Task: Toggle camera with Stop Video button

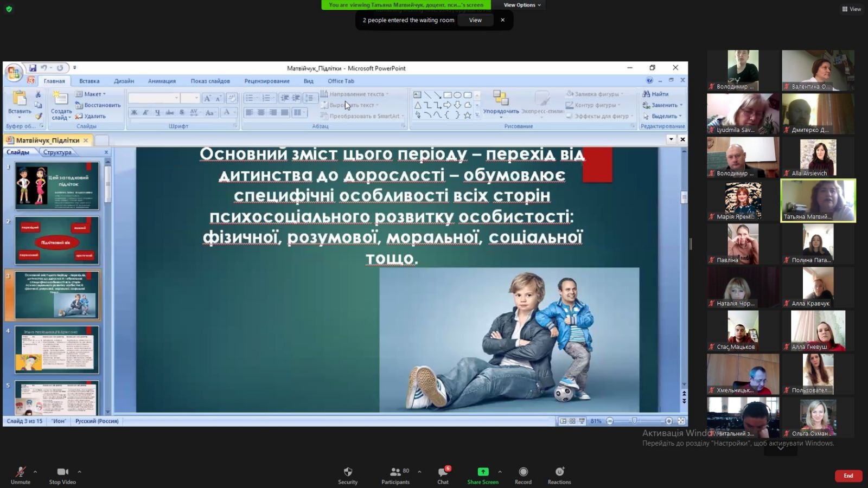Action: point(62,472)
